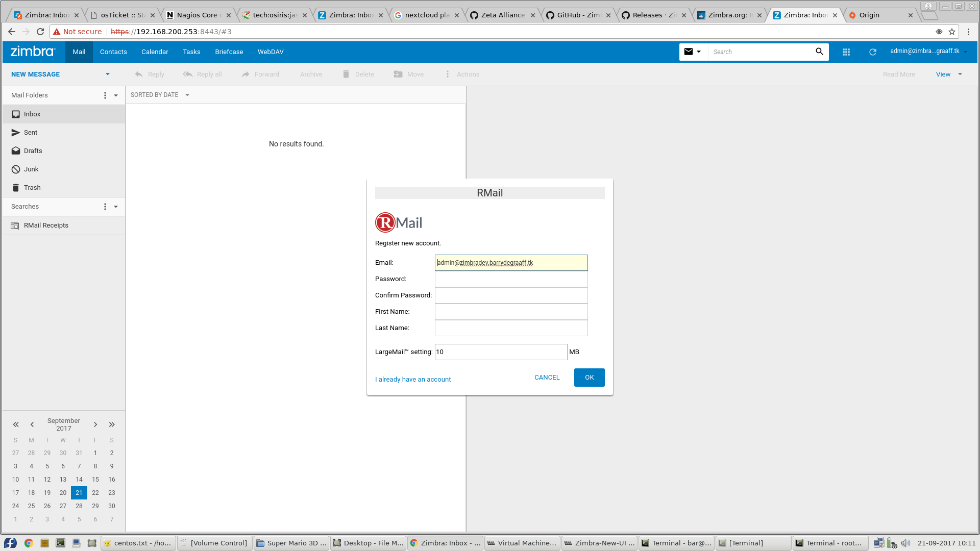Click 'I already have an account' link
The image size is (980, 551).
pyautogui.click(x=412, y=380)
